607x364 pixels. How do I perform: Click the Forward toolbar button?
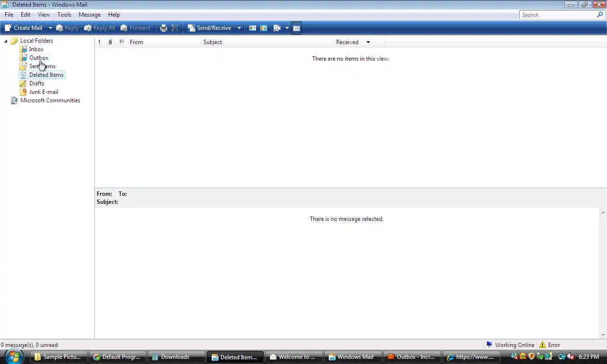point(136,28)
